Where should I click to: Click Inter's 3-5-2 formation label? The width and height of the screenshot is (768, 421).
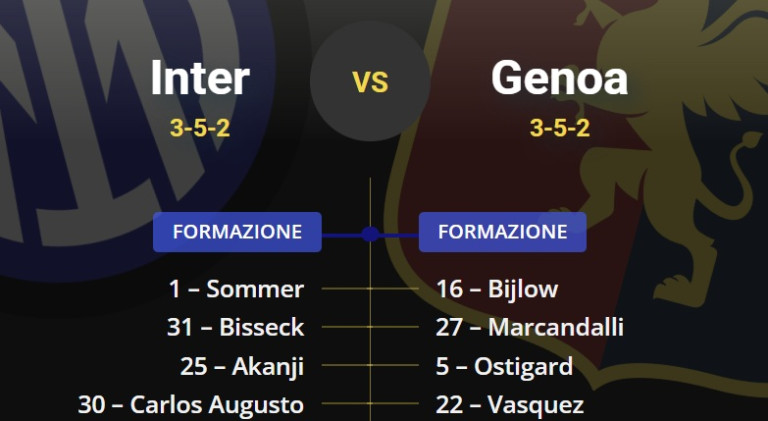[x=200, y=126]
